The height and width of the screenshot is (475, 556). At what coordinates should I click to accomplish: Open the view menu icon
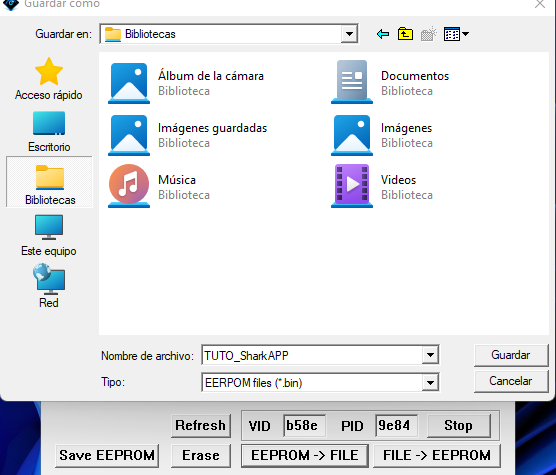point(456,34)
